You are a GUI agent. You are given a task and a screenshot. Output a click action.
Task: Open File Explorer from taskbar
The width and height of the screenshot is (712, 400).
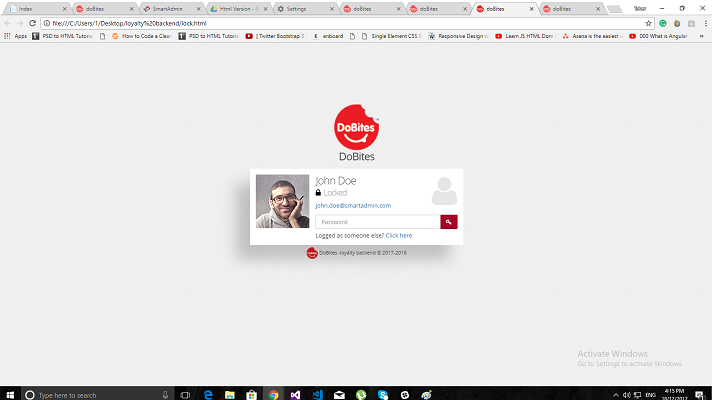point(230,395)
